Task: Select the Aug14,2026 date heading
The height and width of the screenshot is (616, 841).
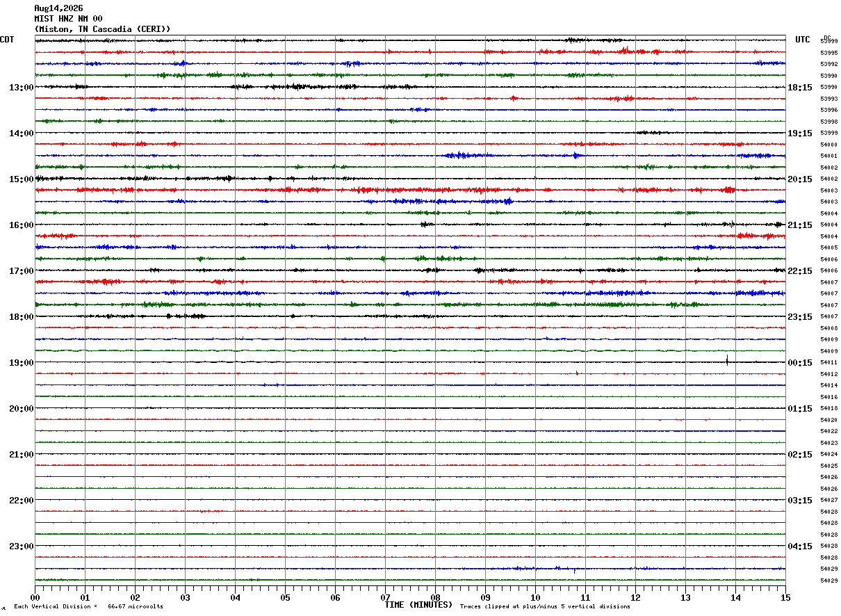Action: [x=58, y=8]
